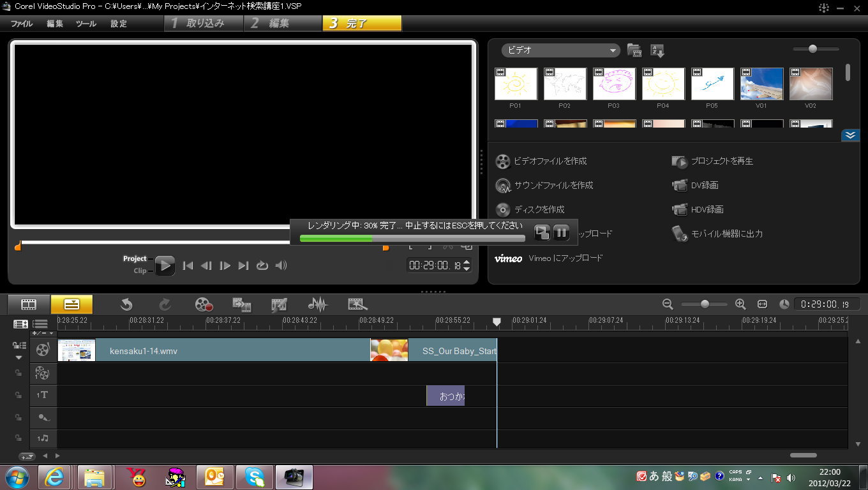The width and height of the screenshot is (868, 490).
Task: Click モバイル機器に出力 option
Action: 717,234
